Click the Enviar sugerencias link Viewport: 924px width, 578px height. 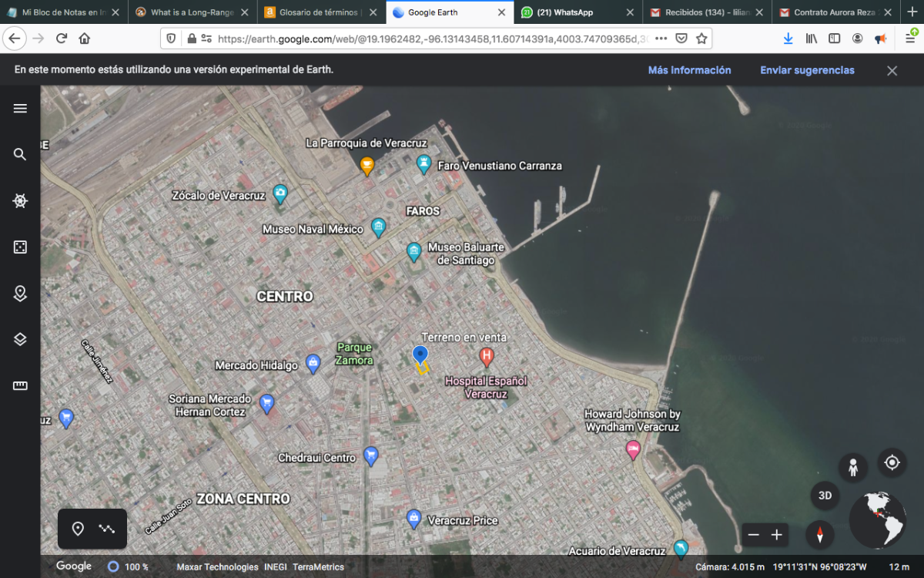tap(807, 70)
